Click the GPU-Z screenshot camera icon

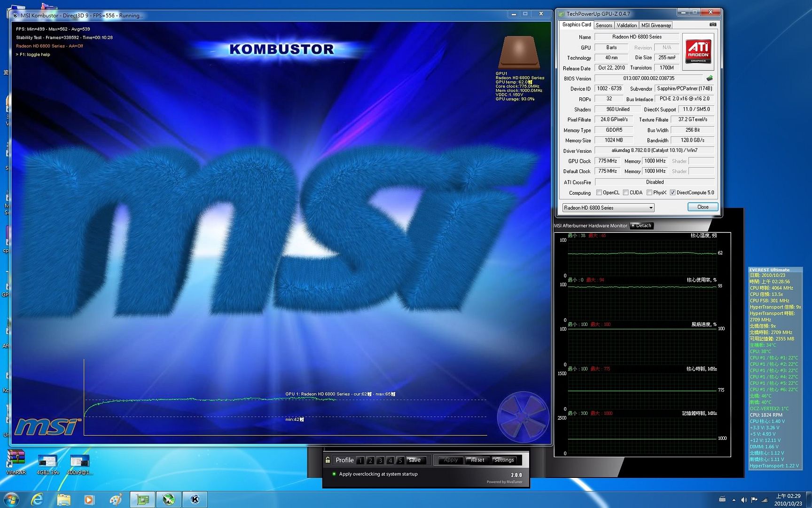click(712, 24)
